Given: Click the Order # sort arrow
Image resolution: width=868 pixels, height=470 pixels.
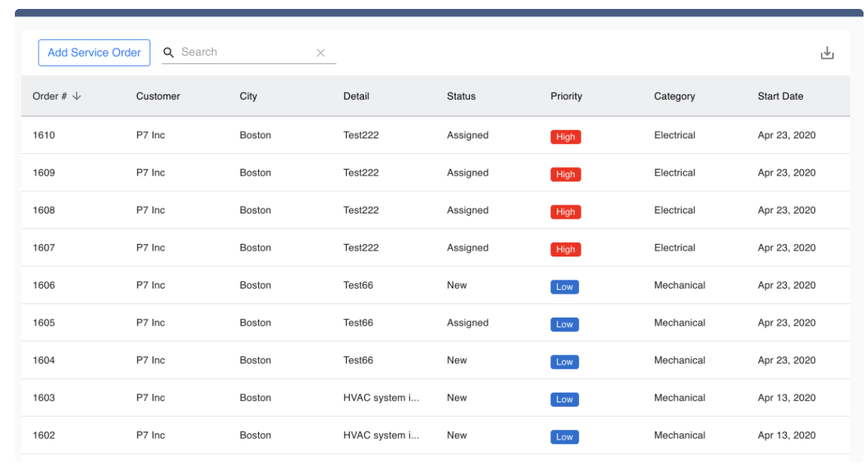Looking at the screenshot, I should coord(77,96).
